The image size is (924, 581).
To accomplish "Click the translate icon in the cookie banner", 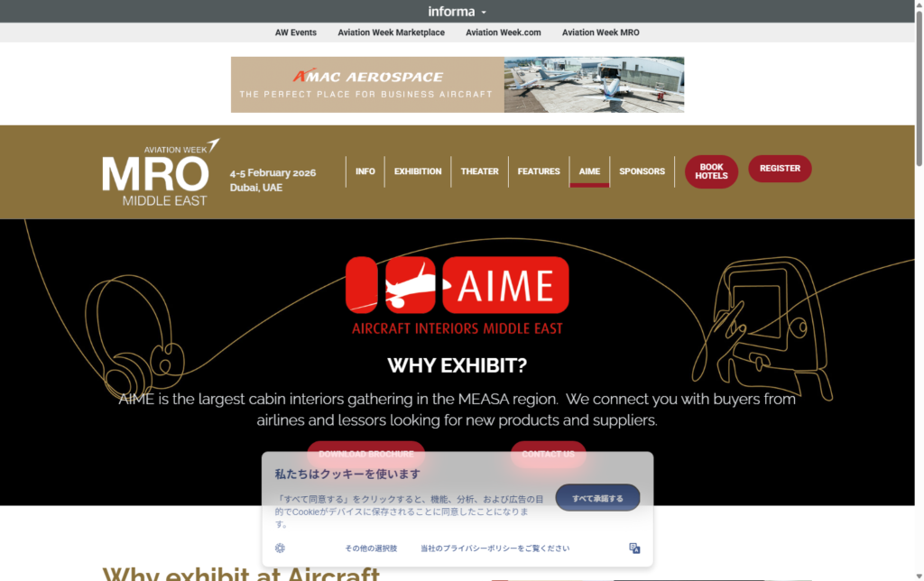I will pyautogui.click(x=634, y=548).
